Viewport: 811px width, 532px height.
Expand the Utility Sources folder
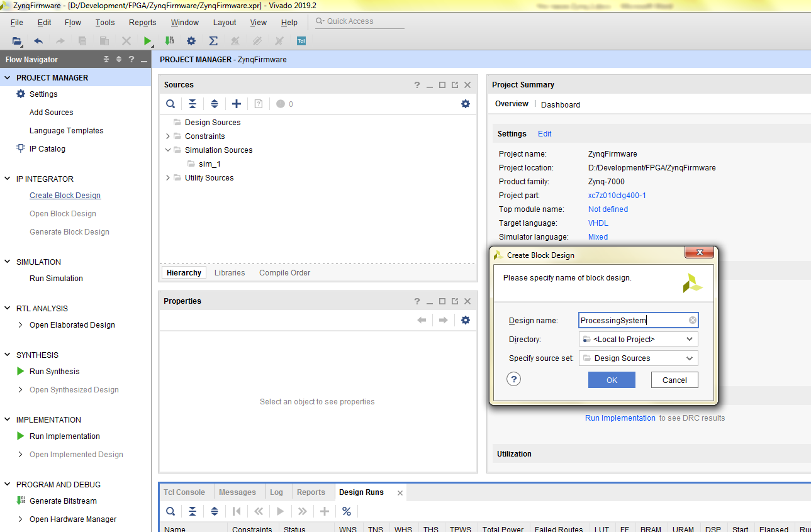click(168, 178)
